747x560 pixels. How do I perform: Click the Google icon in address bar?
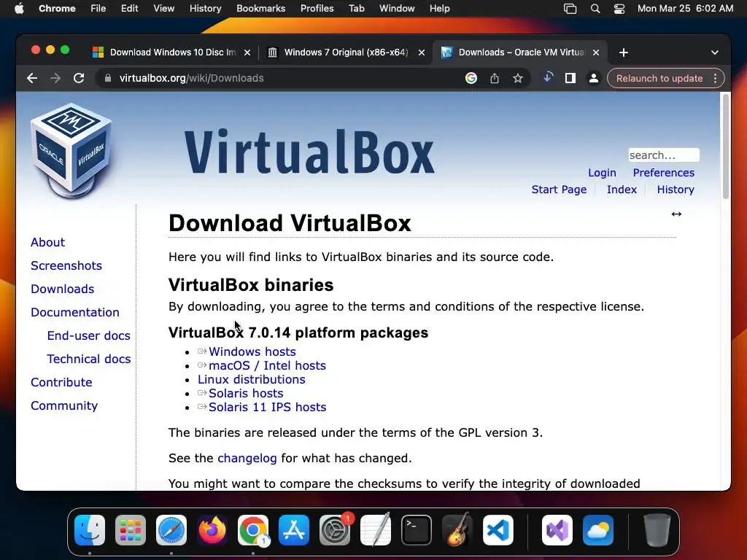(471, 78)
